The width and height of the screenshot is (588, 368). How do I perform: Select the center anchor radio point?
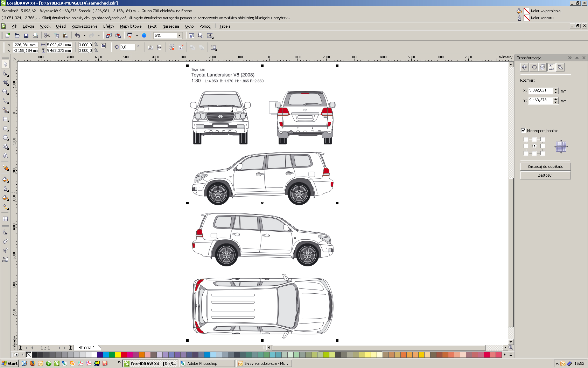[x=534, y=146]
